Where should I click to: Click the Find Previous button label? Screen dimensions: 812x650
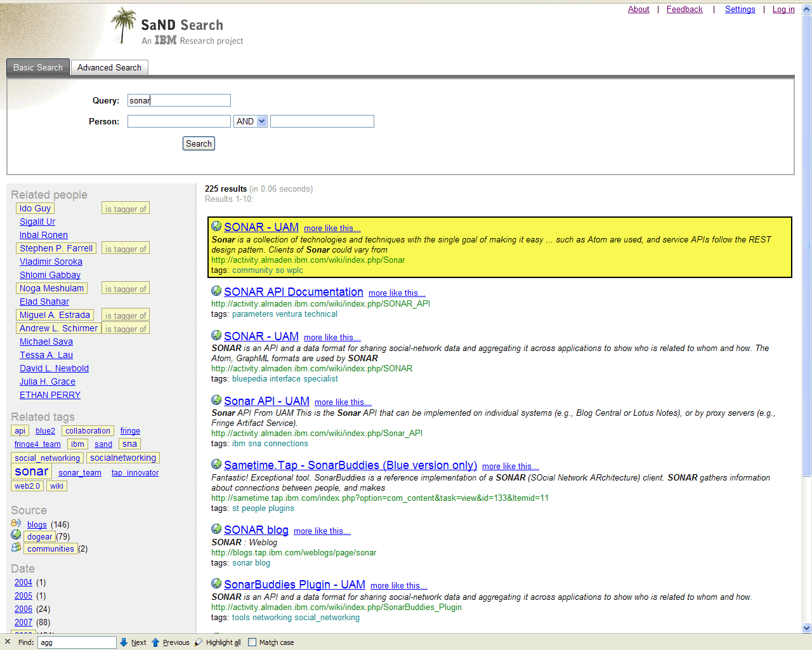click(x=176, y=642)
